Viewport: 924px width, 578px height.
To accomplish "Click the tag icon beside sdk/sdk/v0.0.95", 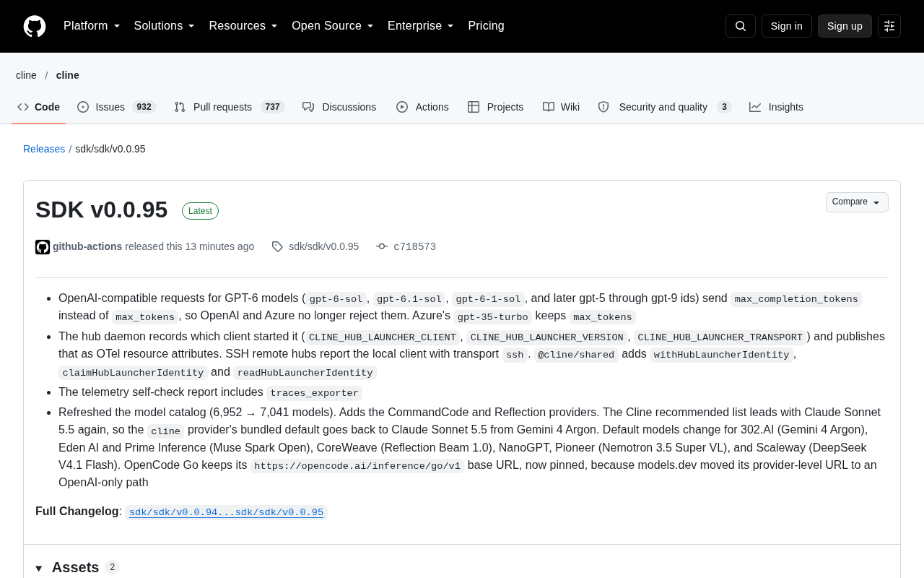I will (x=277, y=247).
